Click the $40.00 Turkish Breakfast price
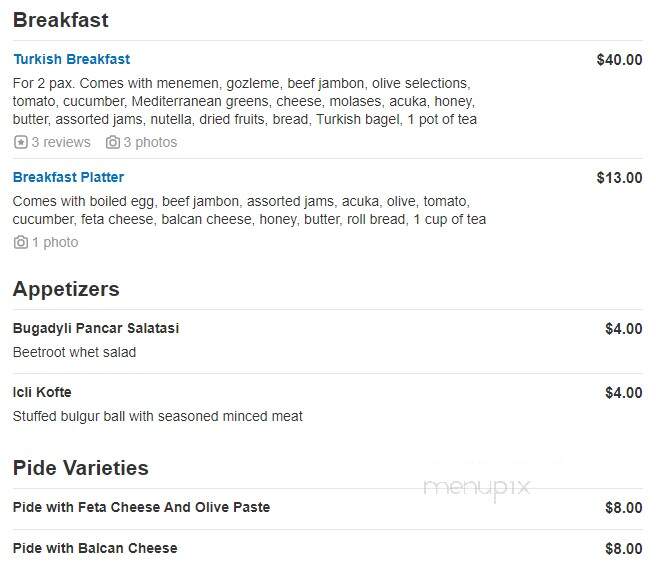The width and height of the screenshot is (656, 570). pos(620,60)
